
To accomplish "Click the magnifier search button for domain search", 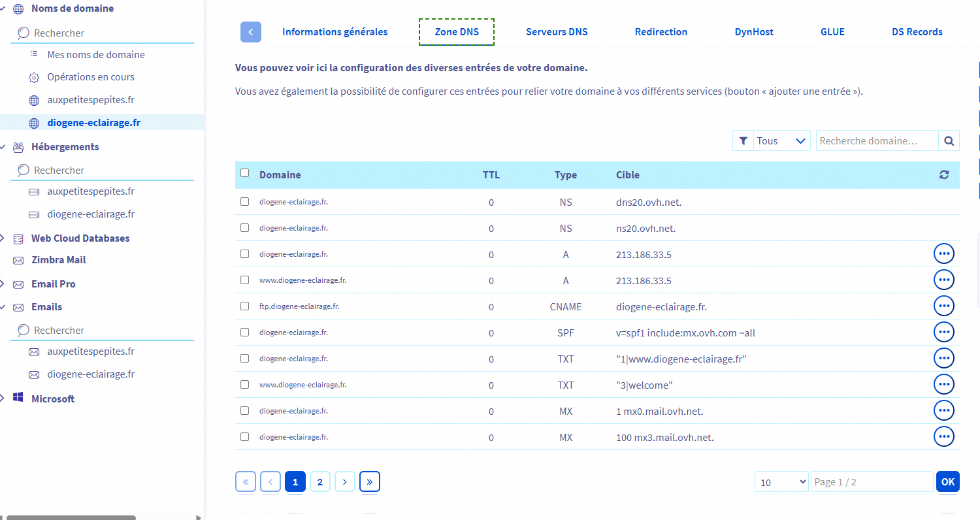I will (x=949, y=140).
